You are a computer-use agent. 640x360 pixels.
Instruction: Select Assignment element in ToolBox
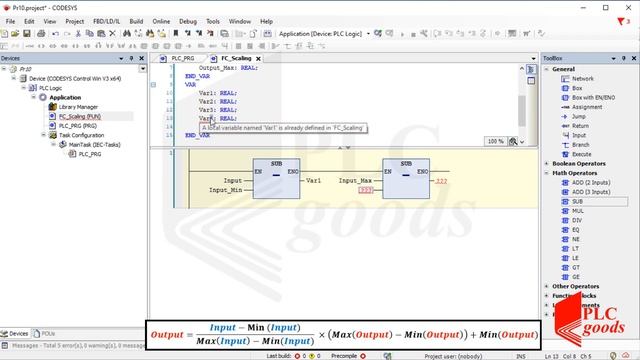pos(582,107)
